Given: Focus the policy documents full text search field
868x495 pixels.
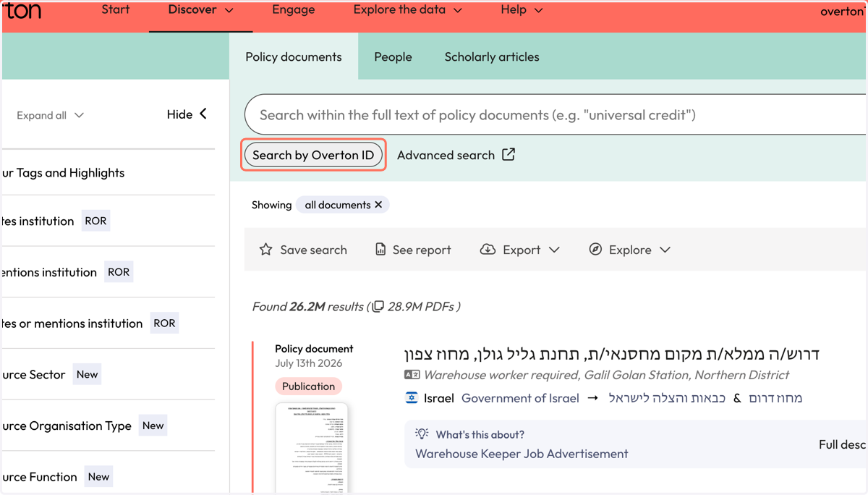Looking at the screenshot, I should tap(556, 115).
